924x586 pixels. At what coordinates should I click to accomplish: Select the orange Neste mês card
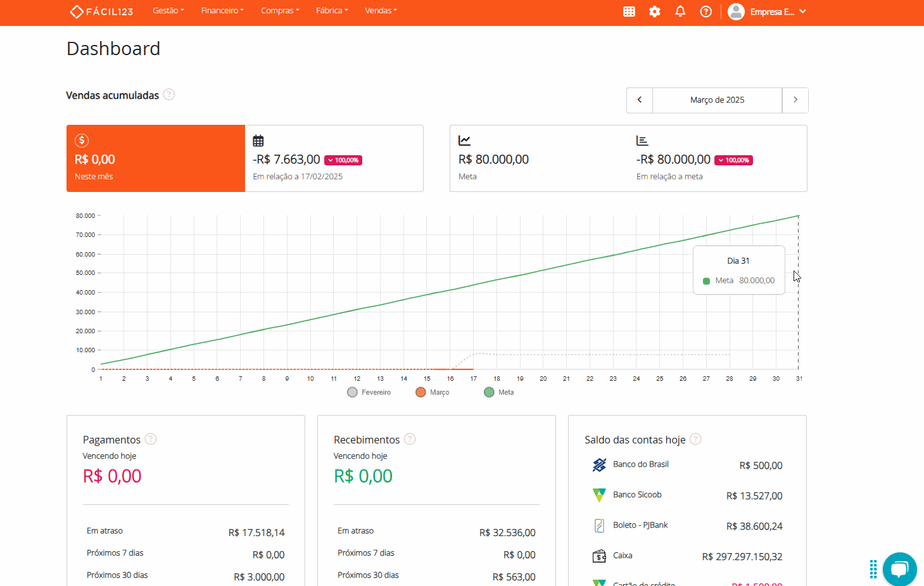click(x=156, y=158)
